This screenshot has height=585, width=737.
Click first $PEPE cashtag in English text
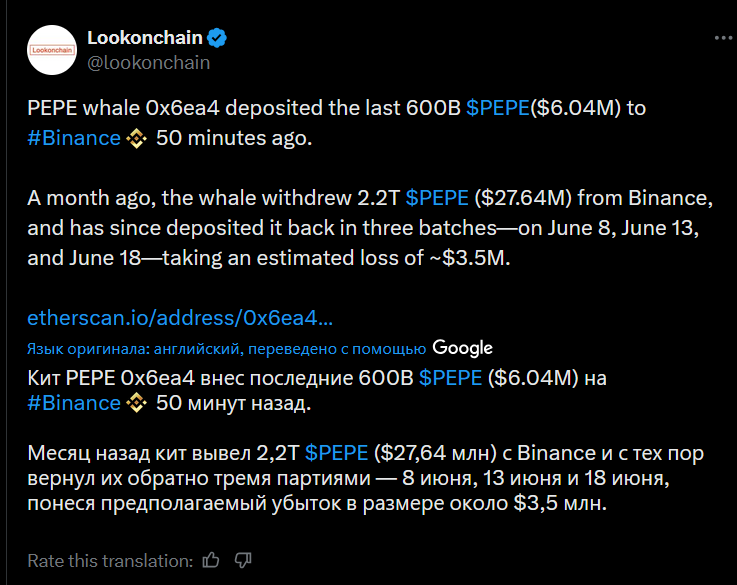(x=498, y=108)
